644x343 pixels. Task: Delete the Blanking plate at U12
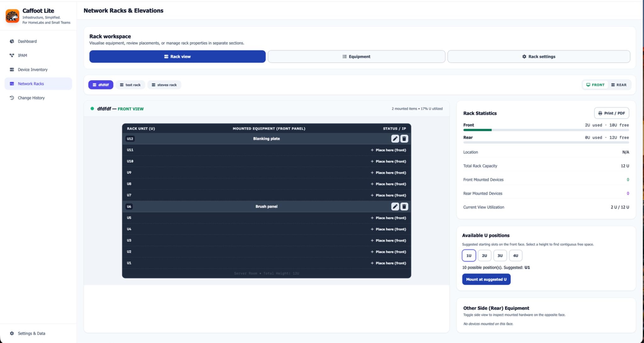coord(404,139)
